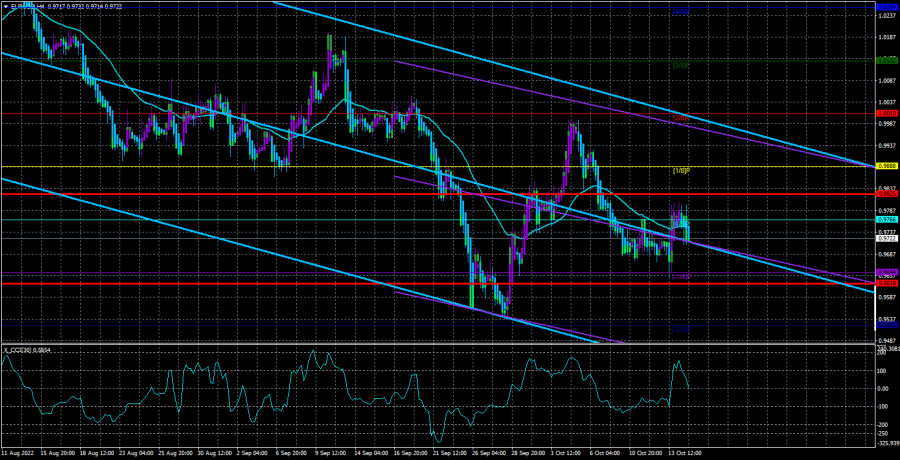The image size is (900, 460).
Task: Click the green price tag on price axis
Action: click(x=886, y=60)
